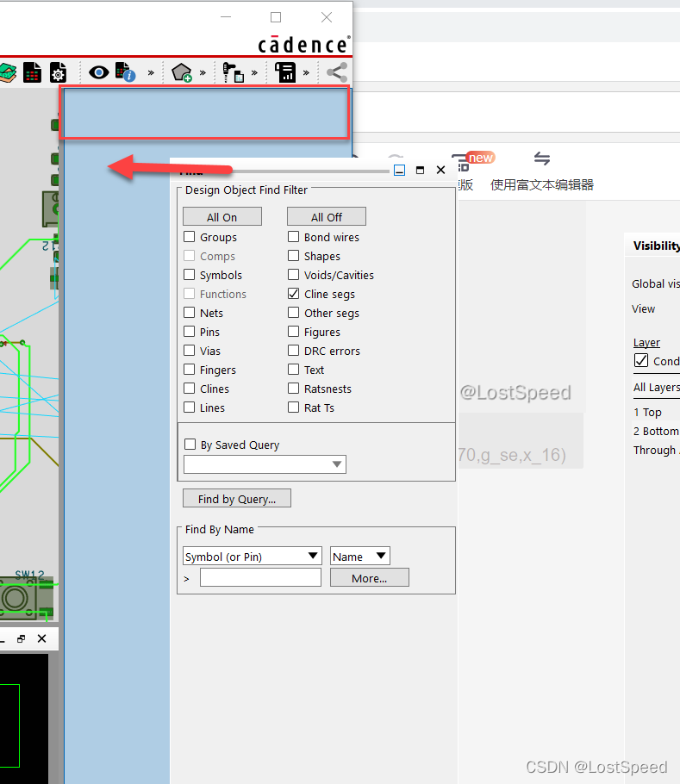Float the Find panel using its square icon
The height and width of the screenshot is (784, 680).
pos(420,170)
